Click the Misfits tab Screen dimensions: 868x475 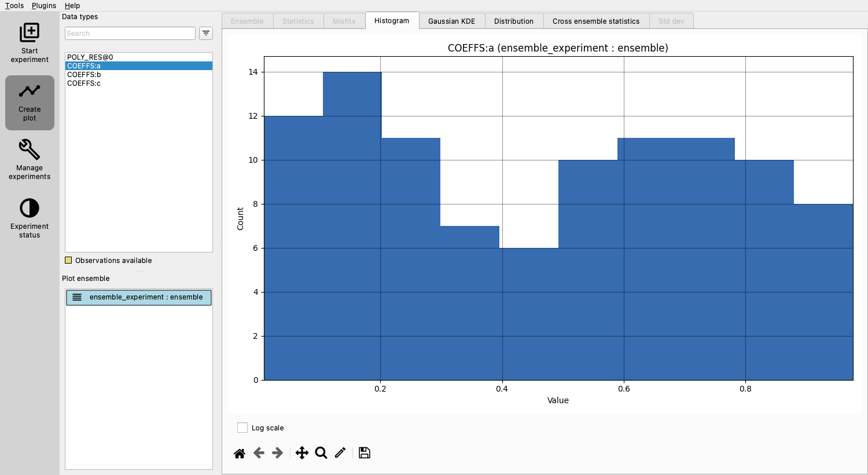click(344, 21)
